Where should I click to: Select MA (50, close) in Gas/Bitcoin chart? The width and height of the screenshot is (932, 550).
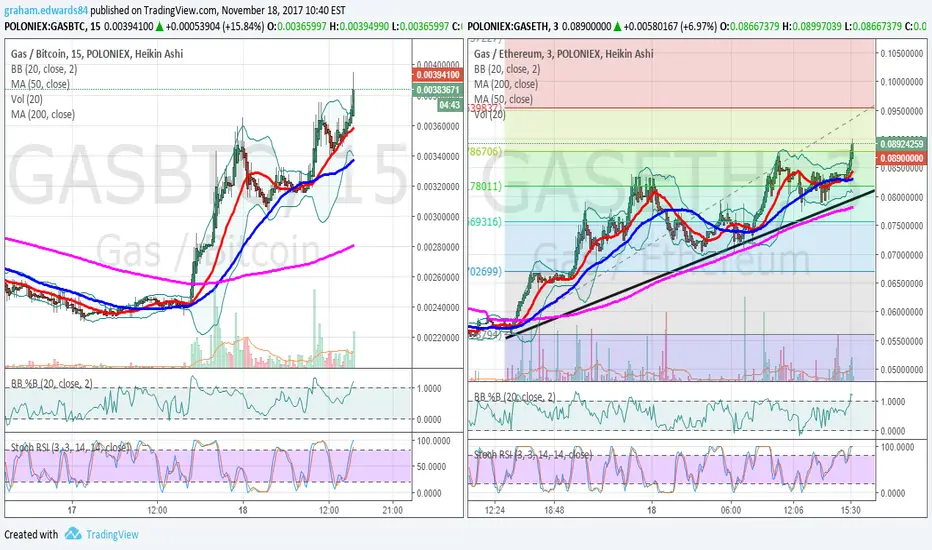click(x=40, y=84)
